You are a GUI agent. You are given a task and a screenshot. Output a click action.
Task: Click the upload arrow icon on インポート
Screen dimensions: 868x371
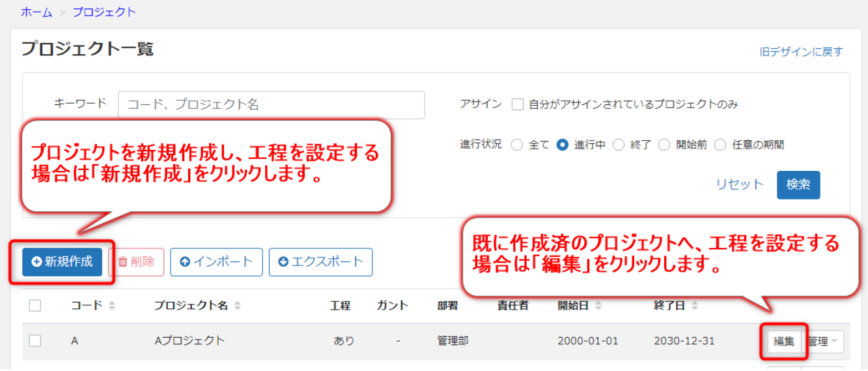coord(185,262)
